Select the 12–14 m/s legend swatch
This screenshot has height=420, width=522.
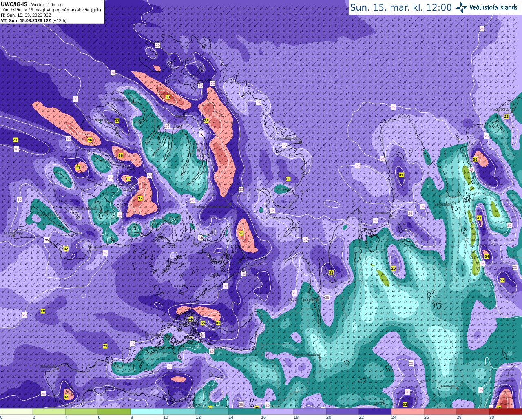pyautogui.click(x=212, y=411)
